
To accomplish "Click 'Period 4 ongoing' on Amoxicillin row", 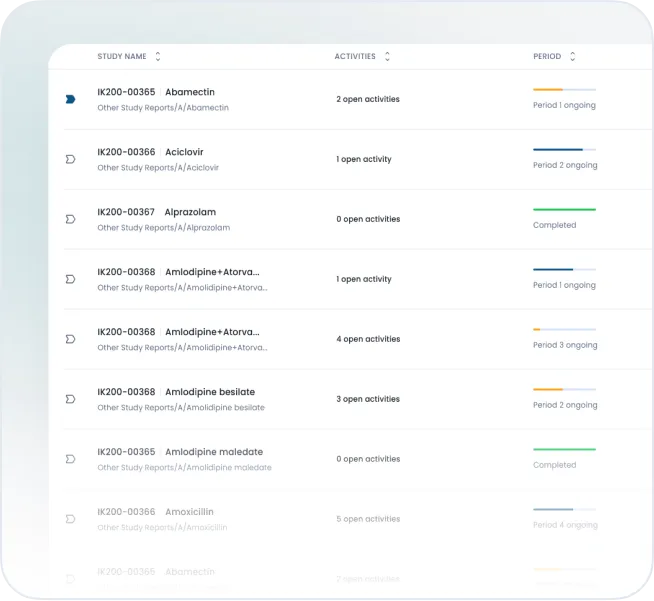I will point(565,525).
